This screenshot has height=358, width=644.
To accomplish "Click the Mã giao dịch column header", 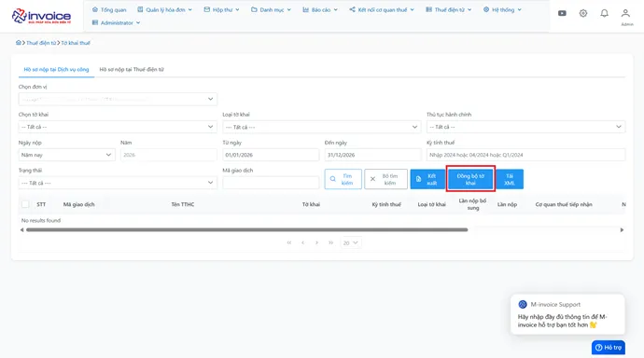I will (78, 204).
